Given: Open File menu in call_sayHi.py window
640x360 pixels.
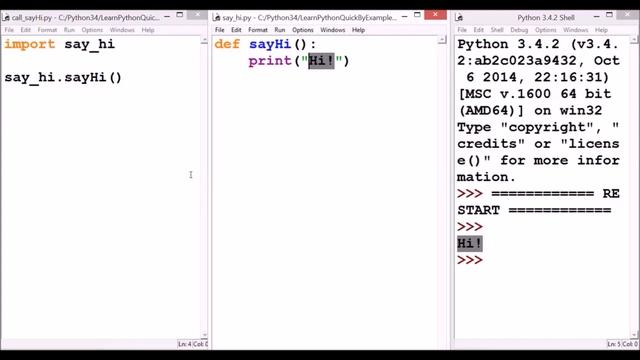Looking at the screenshot, I should [9, 30].
